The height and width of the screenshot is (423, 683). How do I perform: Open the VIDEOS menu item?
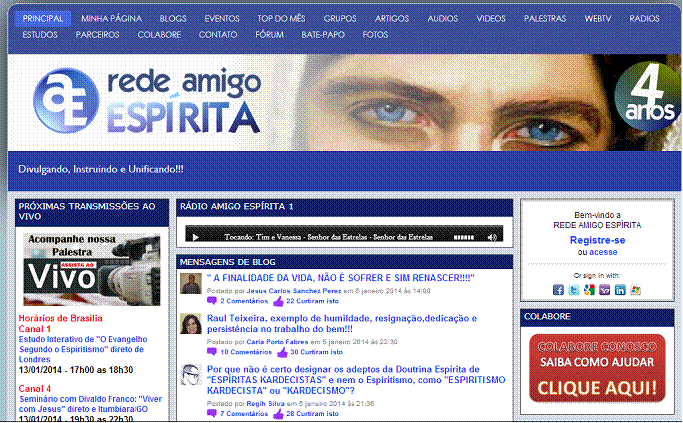coord(491,19)
